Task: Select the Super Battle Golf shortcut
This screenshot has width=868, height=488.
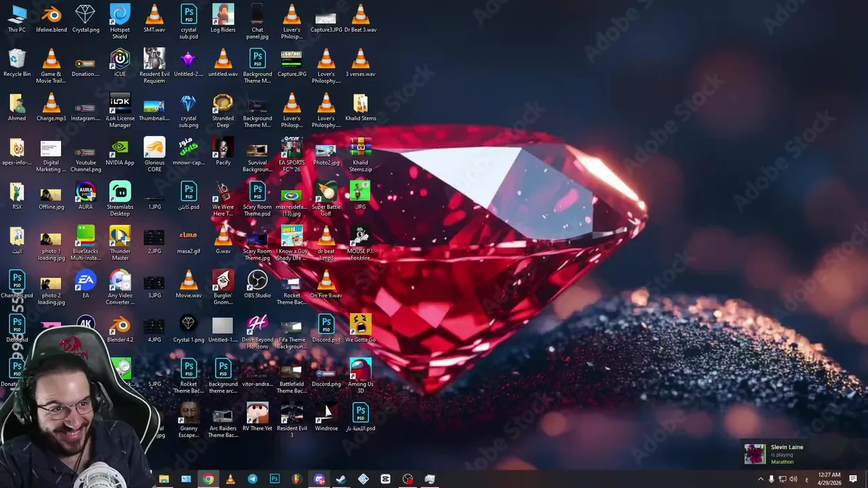Action: (x=326, y=199)
